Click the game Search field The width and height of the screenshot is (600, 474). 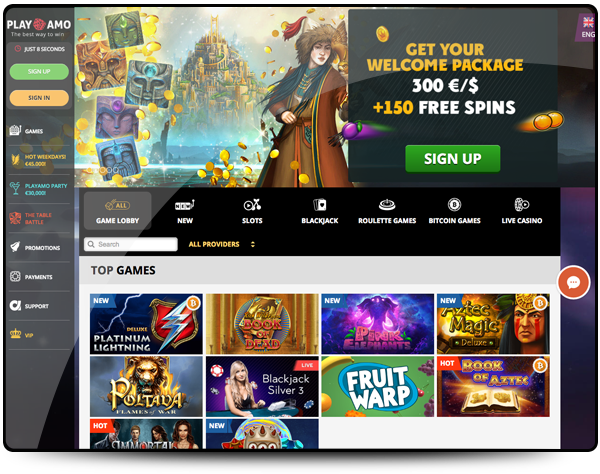pyautogui.click(x=131, y=244)
